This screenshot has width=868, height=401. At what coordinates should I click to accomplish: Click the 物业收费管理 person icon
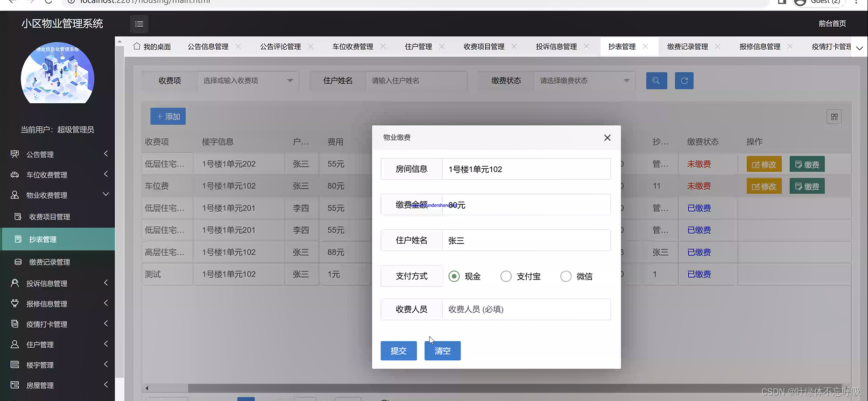(x=15, y=195)
